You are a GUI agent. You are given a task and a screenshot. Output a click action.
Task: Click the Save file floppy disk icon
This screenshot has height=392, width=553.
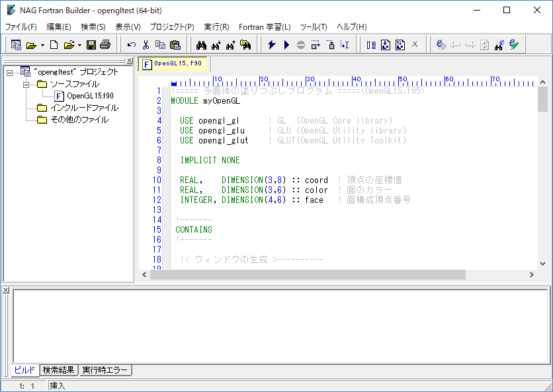click(x=91, y=45)
